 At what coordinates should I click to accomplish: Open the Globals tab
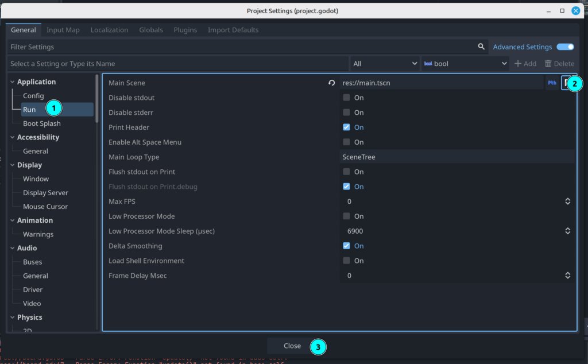click(151, 30)
